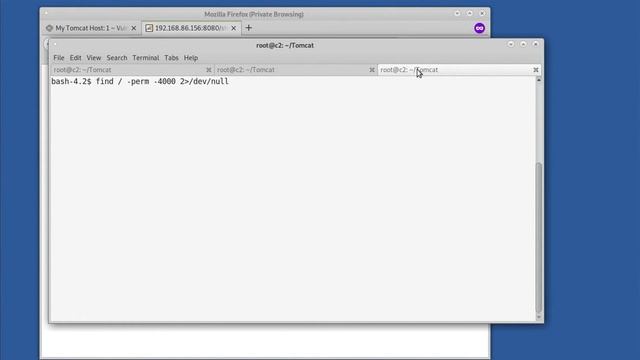Open terminal window menu icon at title bar left

click(55, 44)
